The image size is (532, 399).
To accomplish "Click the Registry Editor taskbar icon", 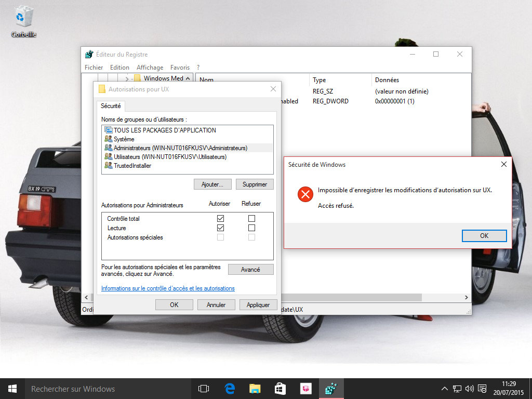I will pos(330,389).
